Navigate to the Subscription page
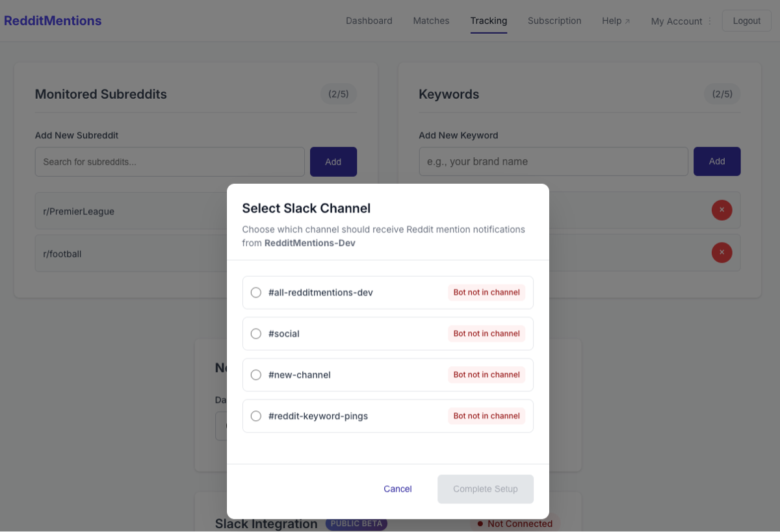 pos(554,20)
